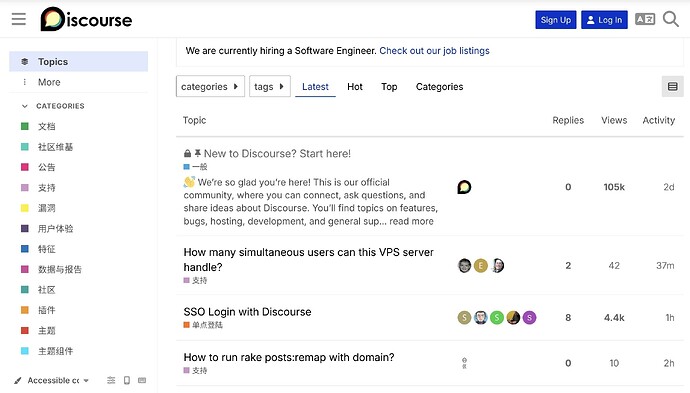Click poster avatar on rake topic

click(464, 363)
